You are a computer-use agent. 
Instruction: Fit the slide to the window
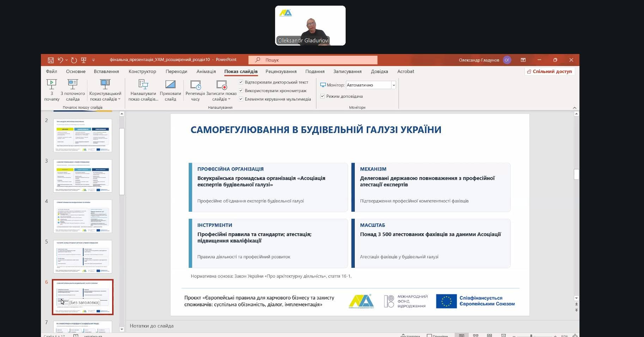point(575,335)
